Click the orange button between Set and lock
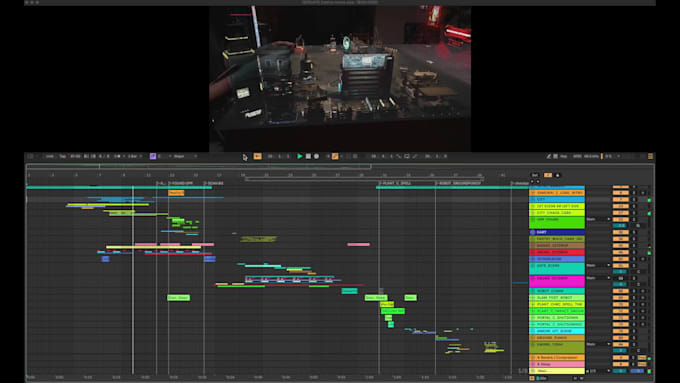The image size is (680, 383). (548, 175)
